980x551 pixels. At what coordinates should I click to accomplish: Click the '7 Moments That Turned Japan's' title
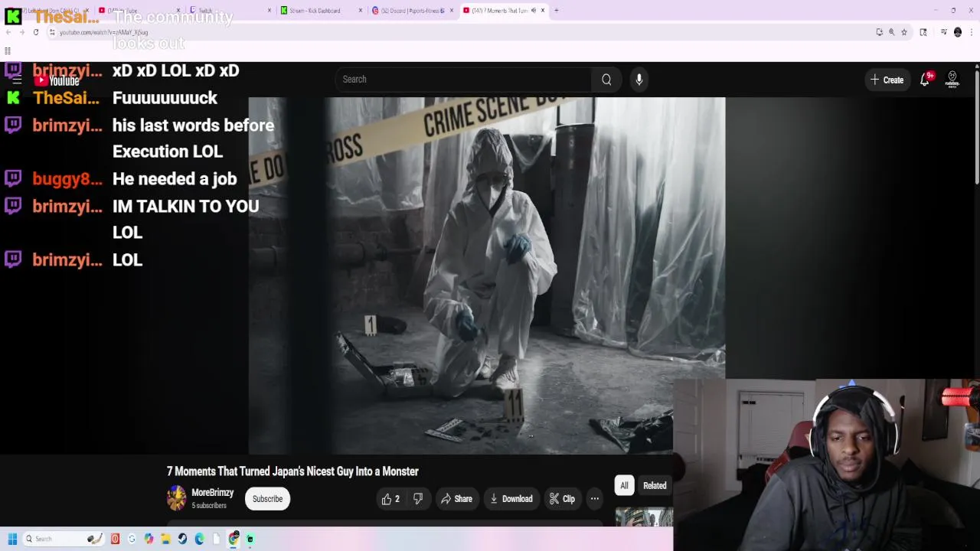coord(292,471)
